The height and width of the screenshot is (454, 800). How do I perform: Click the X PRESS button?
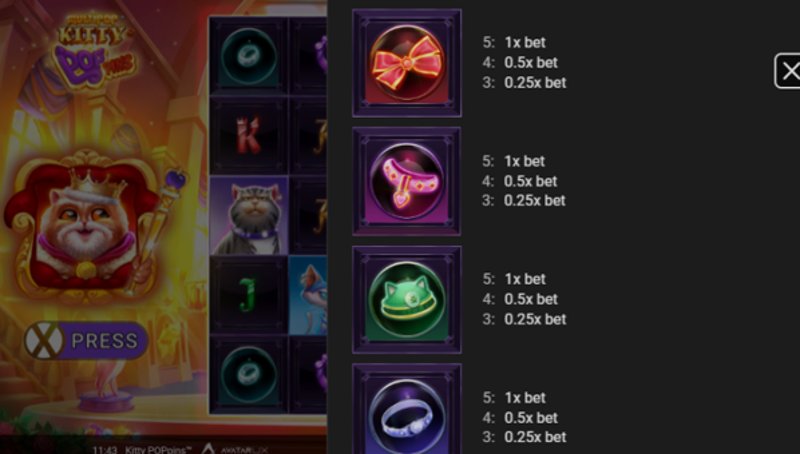pyautogui.click(x=86, y=340)
